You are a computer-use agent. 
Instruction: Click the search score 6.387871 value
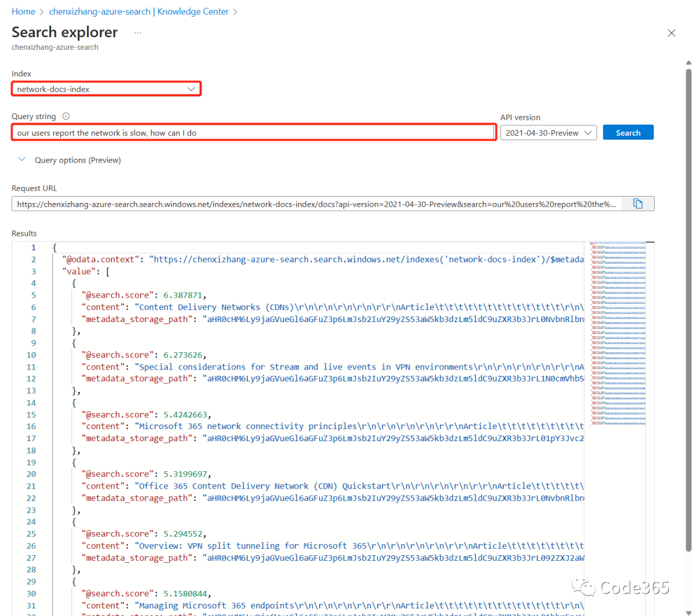(183, 295)
